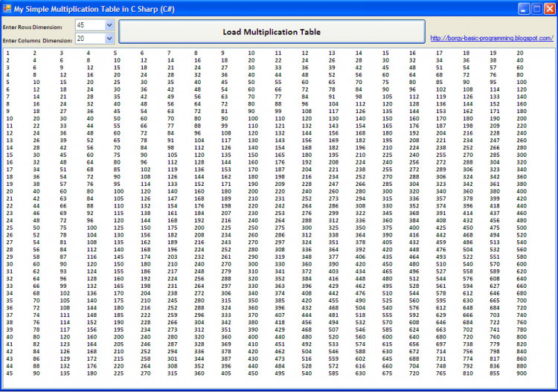Click the Load Multiplication Table button
Image resolution: width=558 pixels, height=392 pixels.
[272, 32]
